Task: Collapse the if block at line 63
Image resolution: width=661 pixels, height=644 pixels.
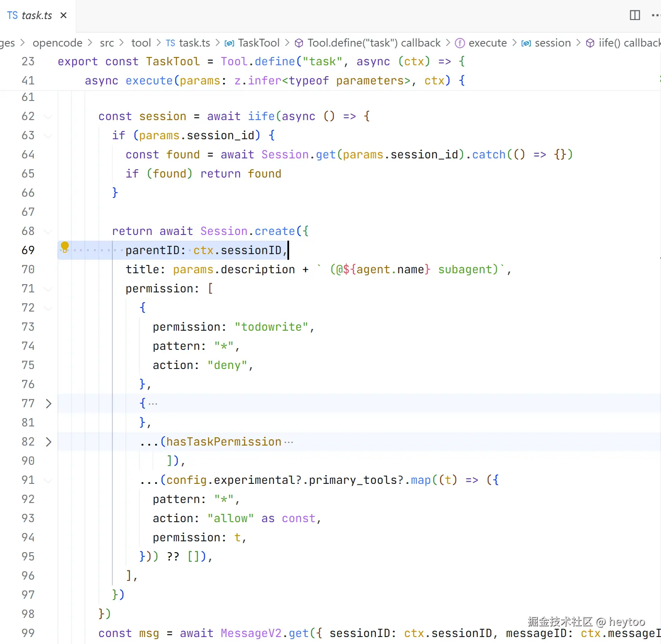Action: point(48,135)
